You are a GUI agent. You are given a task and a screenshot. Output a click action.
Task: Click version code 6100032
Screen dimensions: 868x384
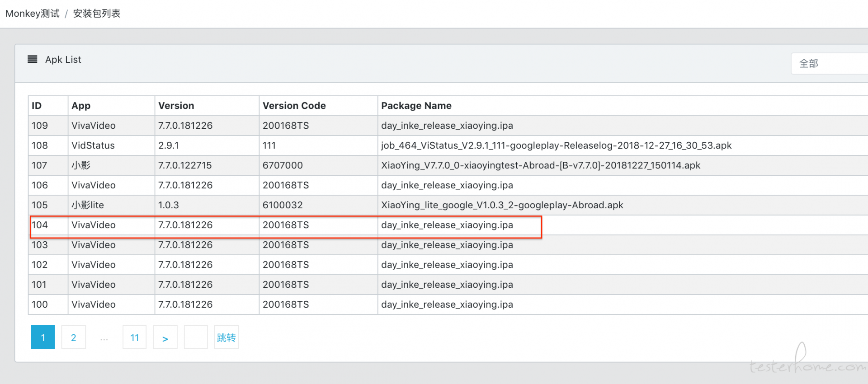coord(283,205)
